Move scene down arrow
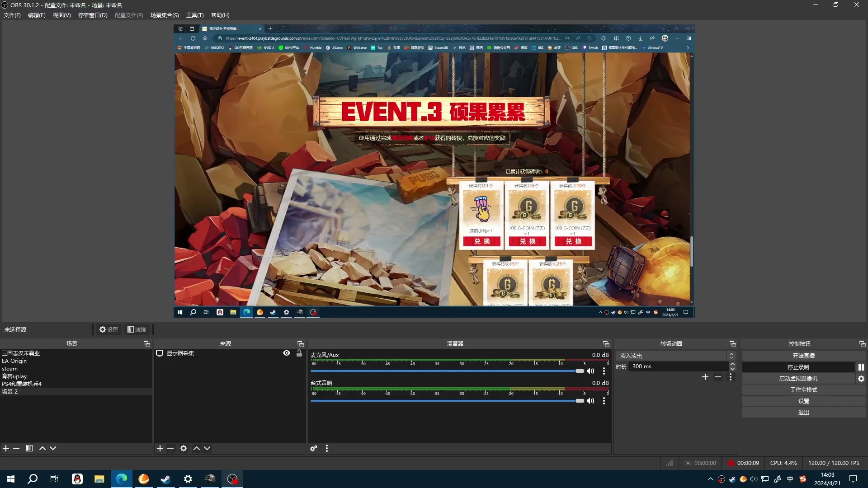The height and width of the screenshot is (488, 868). (x=53, y=448)
